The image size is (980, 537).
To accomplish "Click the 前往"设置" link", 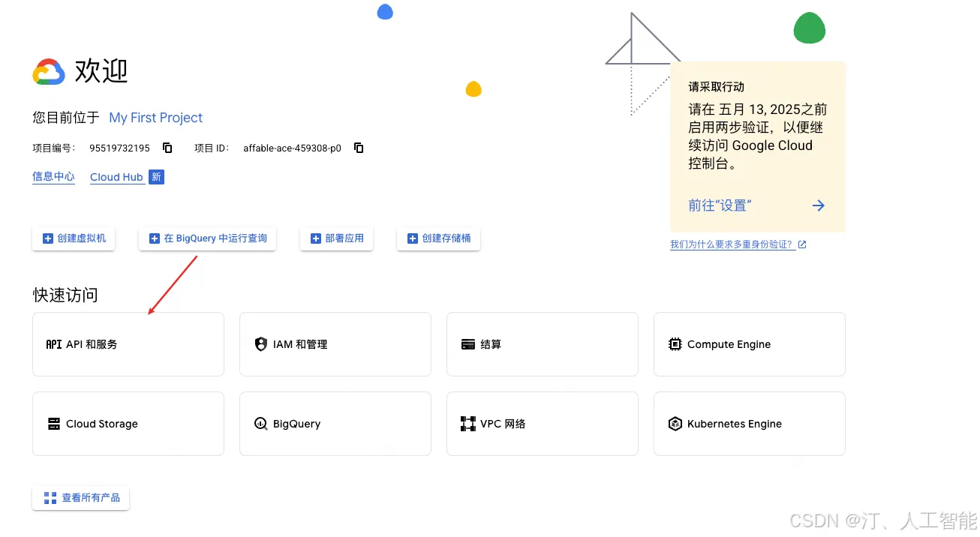I will tap(720, 205).
